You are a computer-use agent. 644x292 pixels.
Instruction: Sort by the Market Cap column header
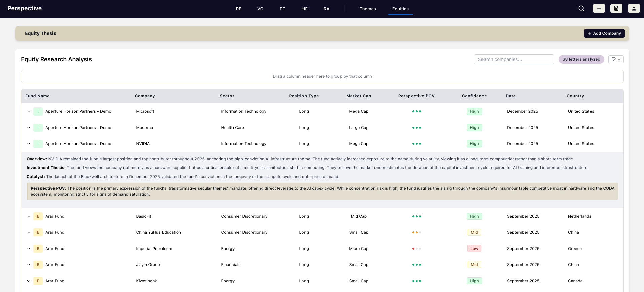(x=358, y=96)
